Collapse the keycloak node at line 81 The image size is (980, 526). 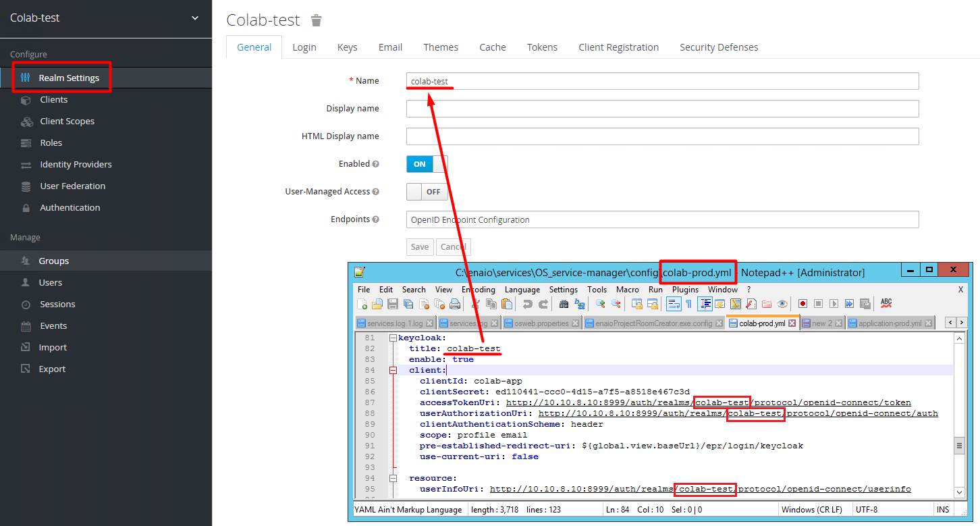tap(393, 338)
